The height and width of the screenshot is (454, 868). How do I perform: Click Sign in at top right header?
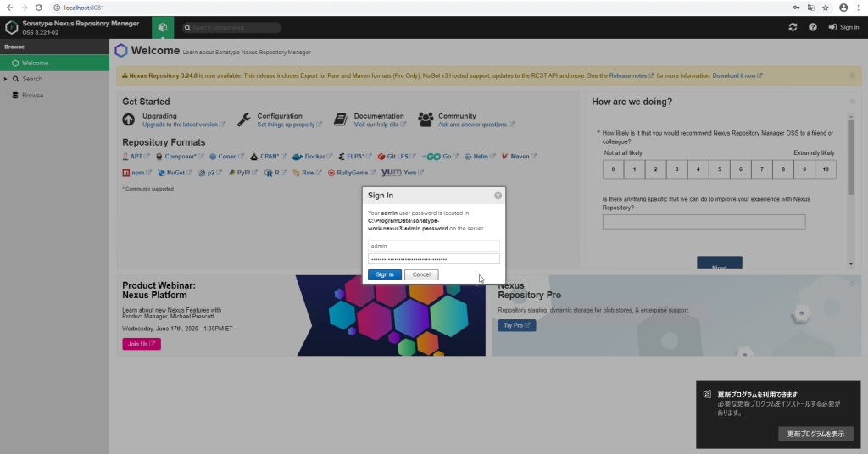(x=843, y=27)
